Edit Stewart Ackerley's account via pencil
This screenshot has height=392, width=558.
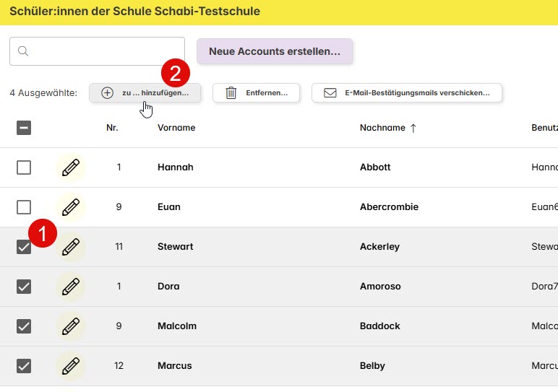70,247
